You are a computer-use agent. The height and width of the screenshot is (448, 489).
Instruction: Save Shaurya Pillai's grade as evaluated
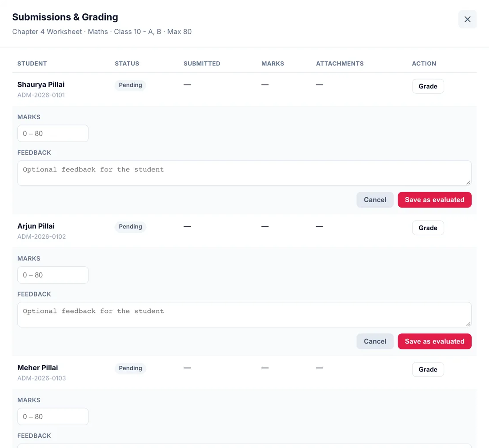434,200
